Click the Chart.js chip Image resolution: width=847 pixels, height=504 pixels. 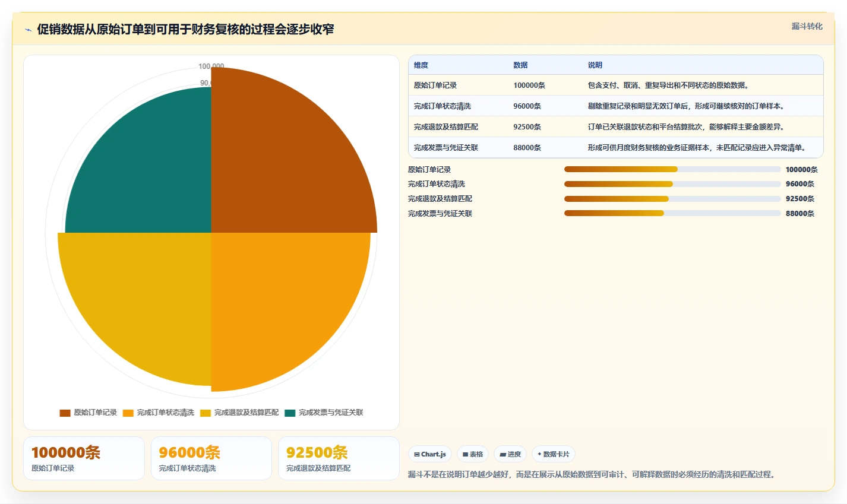(x=430, y=454)
